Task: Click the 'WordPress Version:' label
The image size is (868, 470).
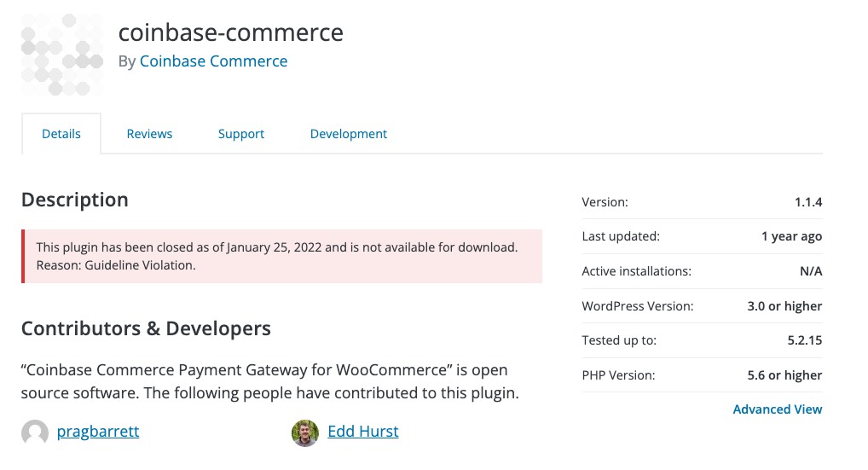Action: pyautogui.click(x=638, y=306)
